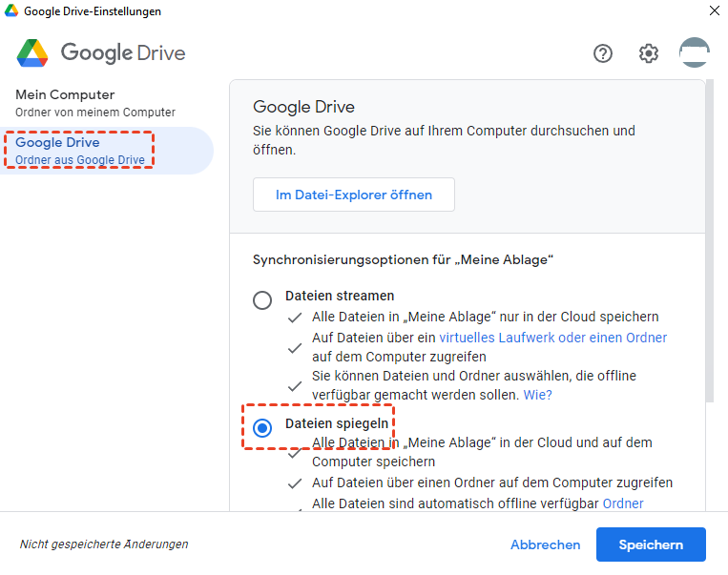Click "Abbrechen" to discard changes

pos(545,544)
